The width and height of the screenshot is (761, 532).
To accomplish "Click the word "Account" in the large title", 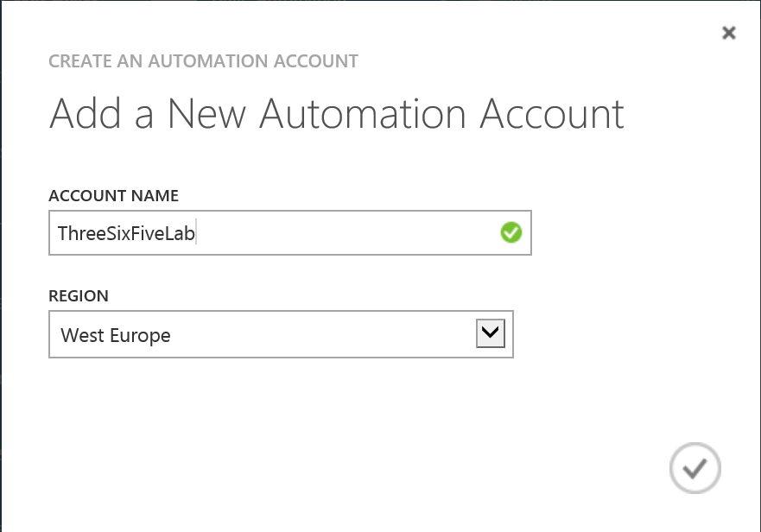I will point(551,114).
